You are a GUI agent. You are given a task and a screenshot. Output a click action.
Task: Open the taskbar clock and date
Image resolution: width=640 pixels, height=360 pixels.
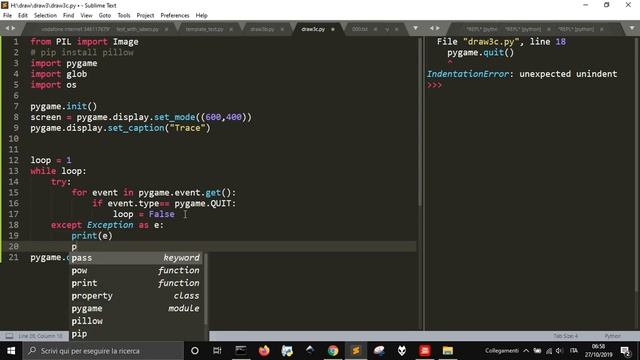point(598,351)
